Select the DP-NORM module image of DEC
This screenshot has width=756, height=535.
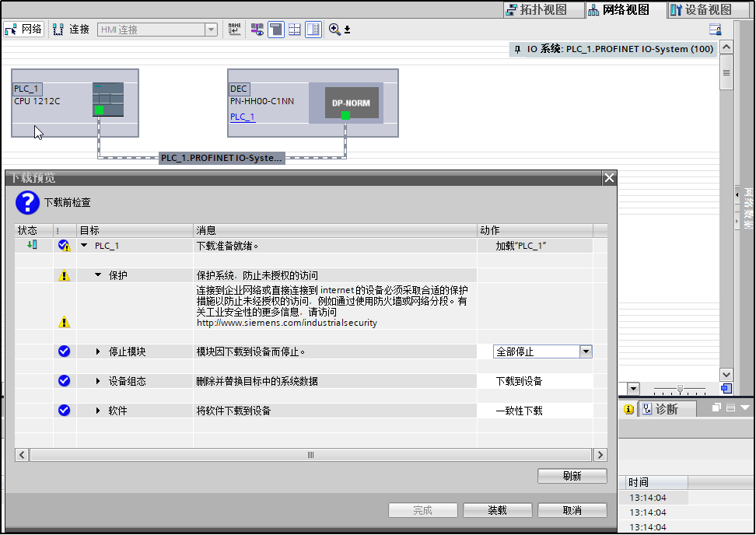[x=352, y=103]
